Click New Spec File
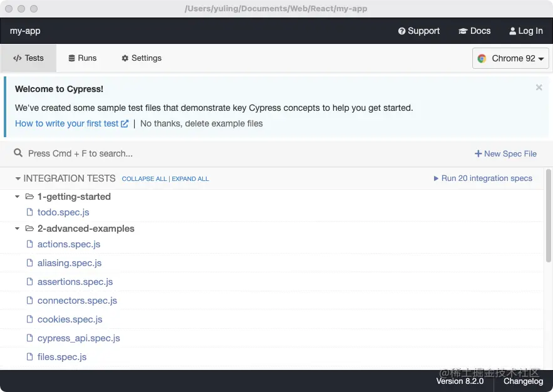 (x=506, y=153)
